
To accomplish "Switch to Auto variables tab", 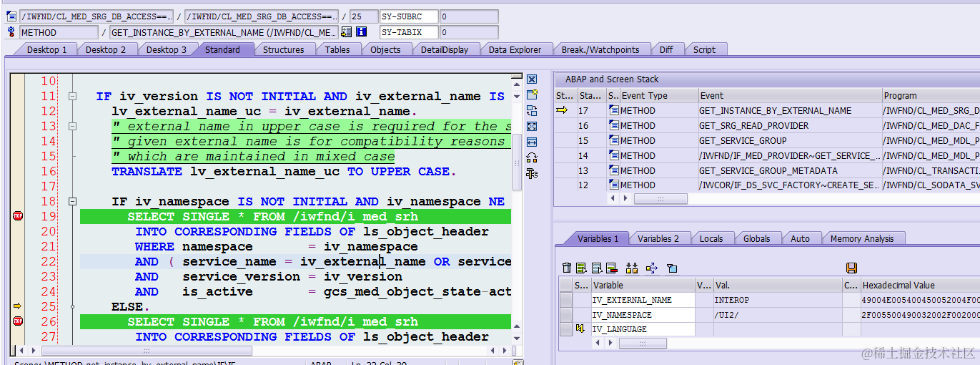I will (801, 238).
